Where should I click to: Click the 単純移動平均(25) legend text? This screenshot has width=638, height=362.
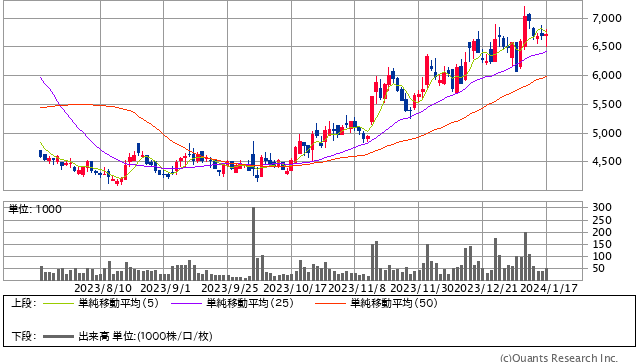pyautogui.click(x=250, y=303)
